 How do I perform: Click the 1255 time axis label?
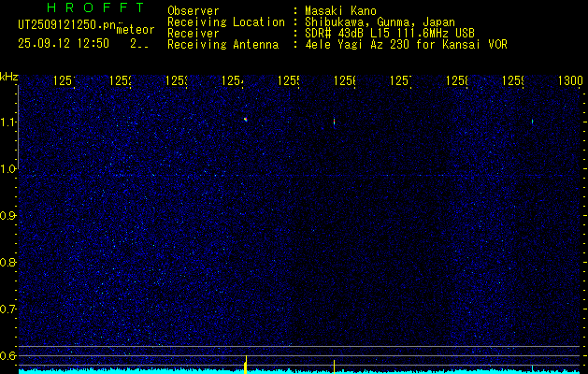[x=288, y=80]
